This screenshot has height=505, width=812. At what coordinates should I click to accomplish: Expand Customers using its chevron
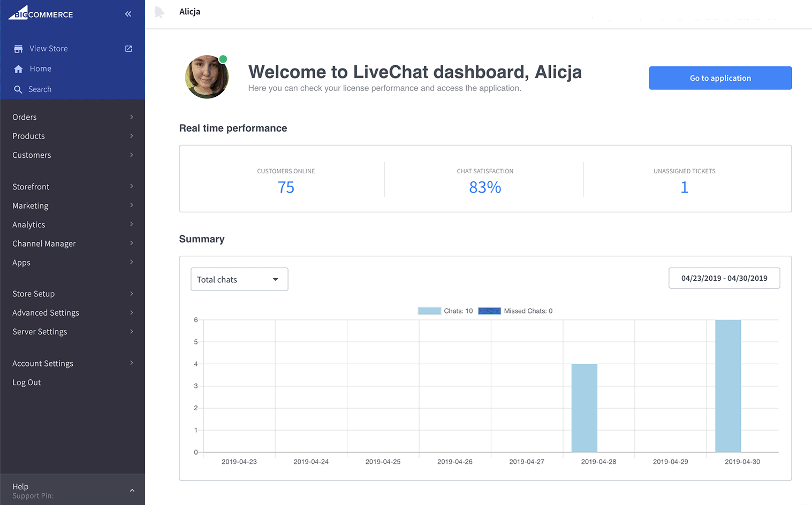pos(132,155)
